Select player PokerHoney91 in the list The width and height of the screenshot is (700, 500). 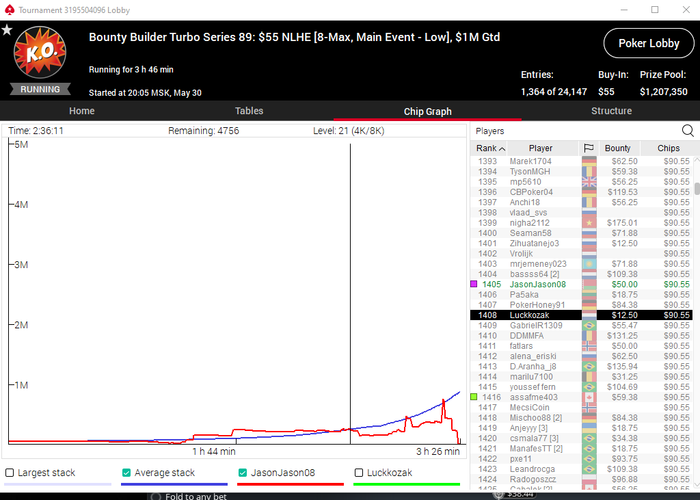click(581, 305)
